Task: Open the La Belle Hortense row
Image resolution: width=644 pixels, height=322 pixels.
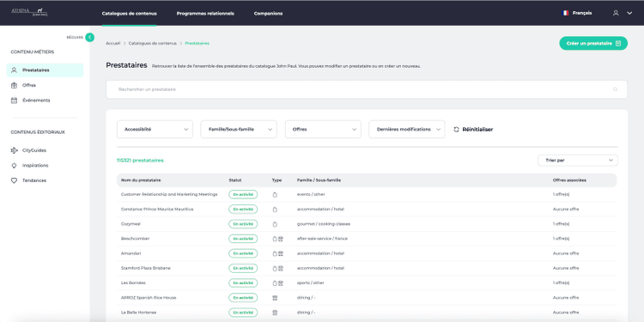Action: pyautogui.click(x=367, y=313)
